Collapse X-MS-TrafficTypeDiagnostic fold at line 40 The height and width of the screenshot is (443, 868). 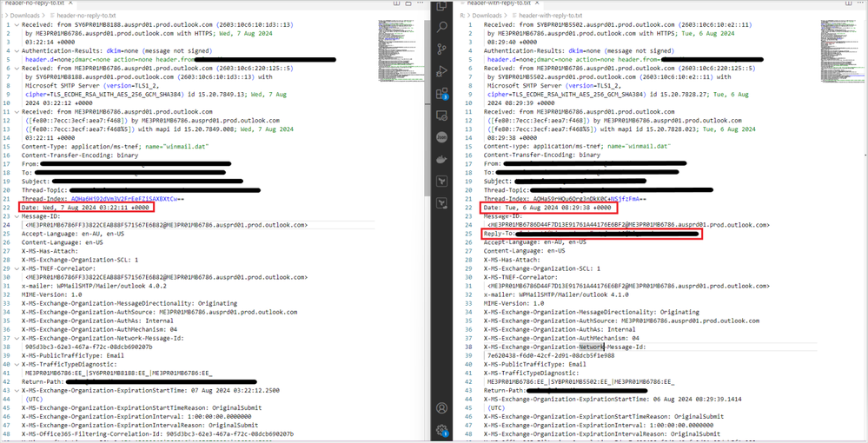[x=17, y=364]
